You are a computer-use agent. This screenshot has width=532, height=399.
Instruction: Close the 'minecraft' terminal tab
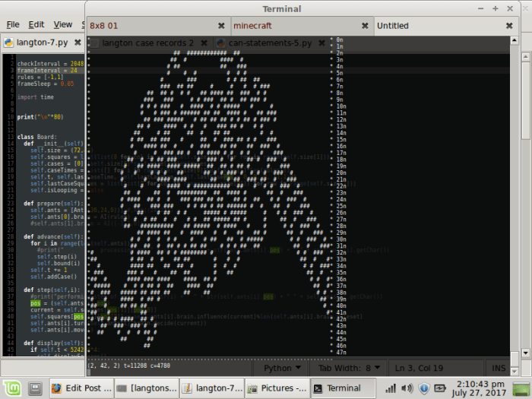pyautogui.click(x=364, y=26)
